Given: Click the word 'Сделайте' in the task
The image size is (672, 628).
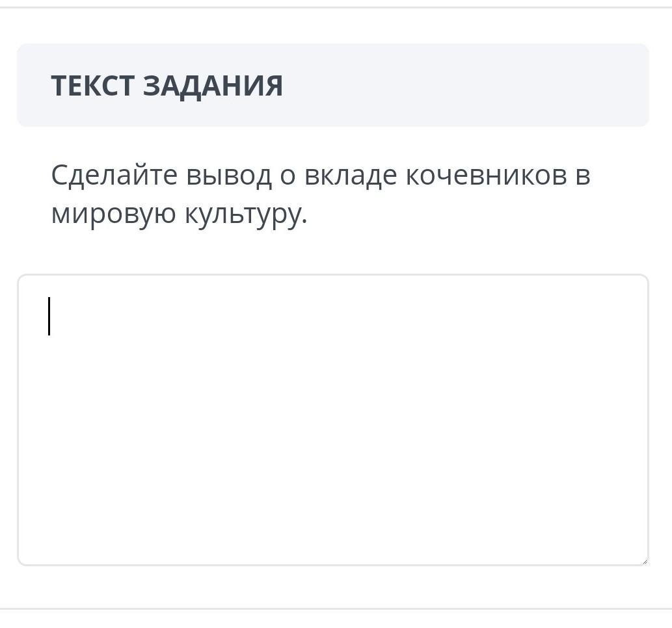Looking at the screenshot, I should pyautogui.click(x=114, y=176).
